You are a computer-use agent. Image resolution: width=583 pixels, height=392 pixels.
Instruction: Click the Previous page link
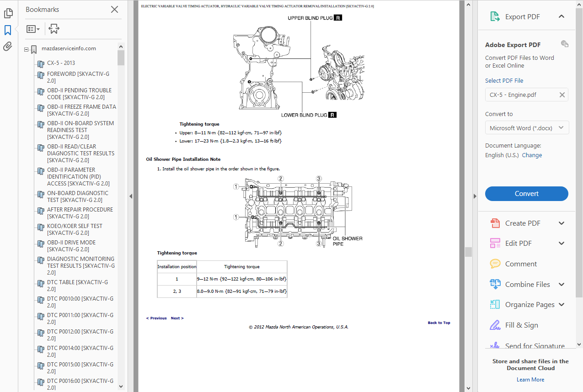tap(156, 318)
